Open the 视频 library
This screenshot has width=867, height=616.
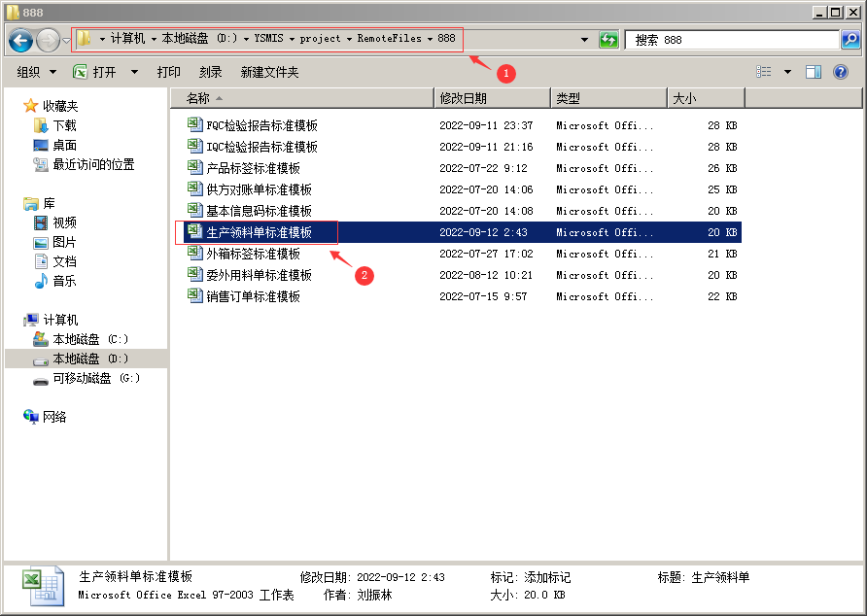click(64, 222)
